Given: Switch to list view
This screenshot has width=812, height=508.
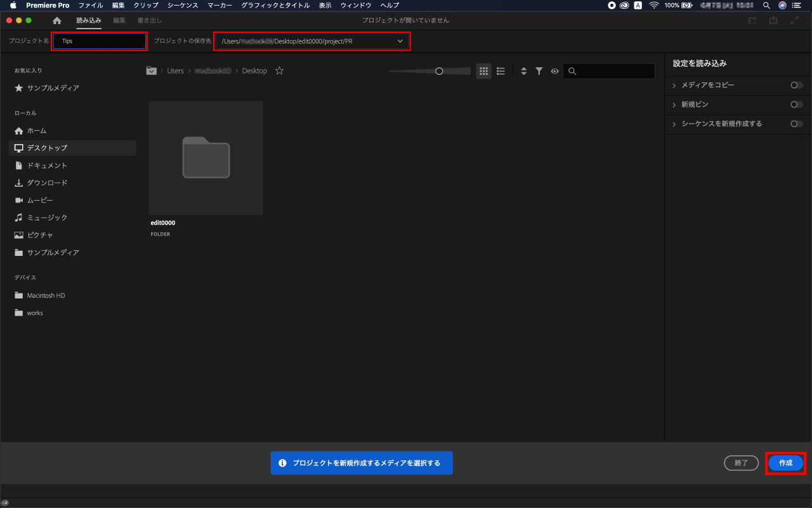Looking at the screenshot, I should (x=501, y=71).
